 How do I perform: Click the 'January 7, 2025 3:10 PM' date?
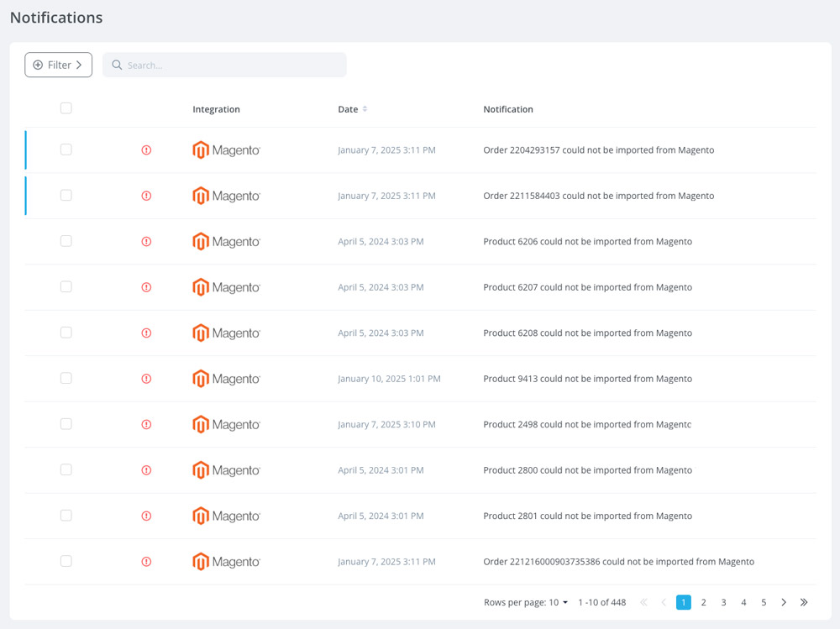click(386, 424)
